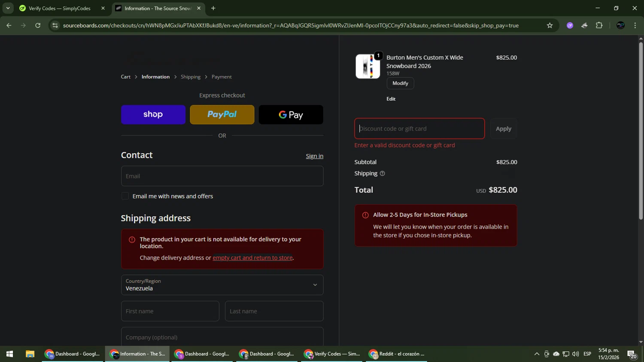The height and width of the screenshot is (362, 644).
Task: Show hidden system tray icons
Action: tap(537, 354)
